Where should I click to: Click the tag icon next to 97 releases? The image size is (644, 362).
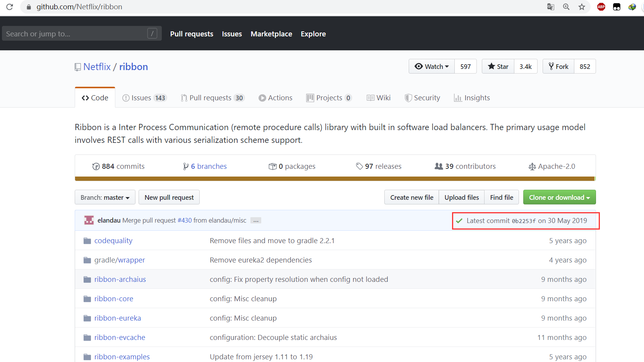[360, 166]
